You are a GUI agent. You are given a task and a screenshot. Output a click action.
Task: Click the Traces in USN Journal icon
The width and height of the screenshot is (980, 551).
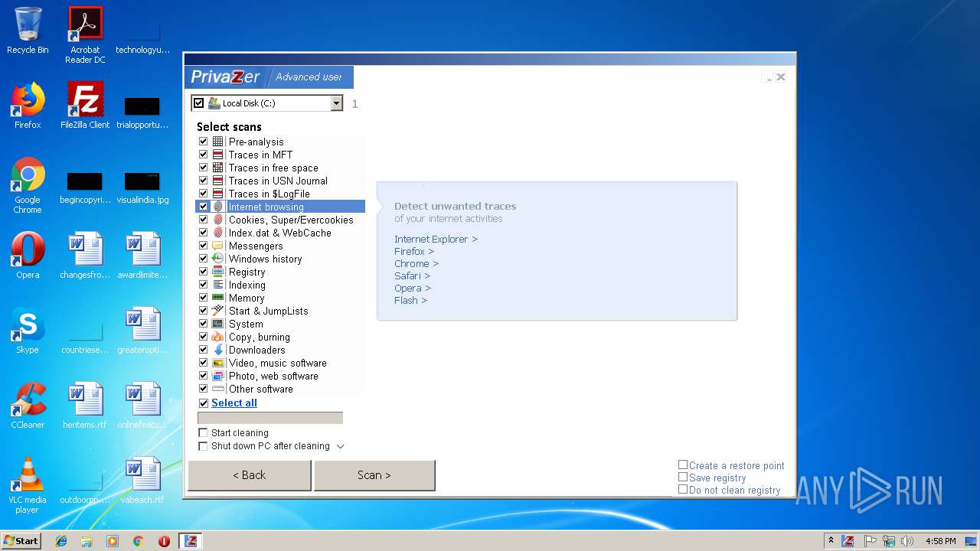click(x=218, y=181)
